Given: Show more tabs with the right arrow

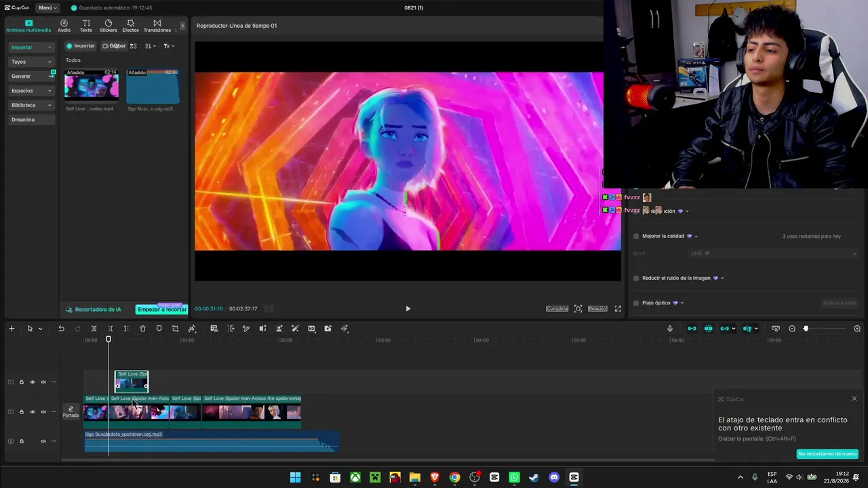Looking at the screenshot, I should coord(182,26).
